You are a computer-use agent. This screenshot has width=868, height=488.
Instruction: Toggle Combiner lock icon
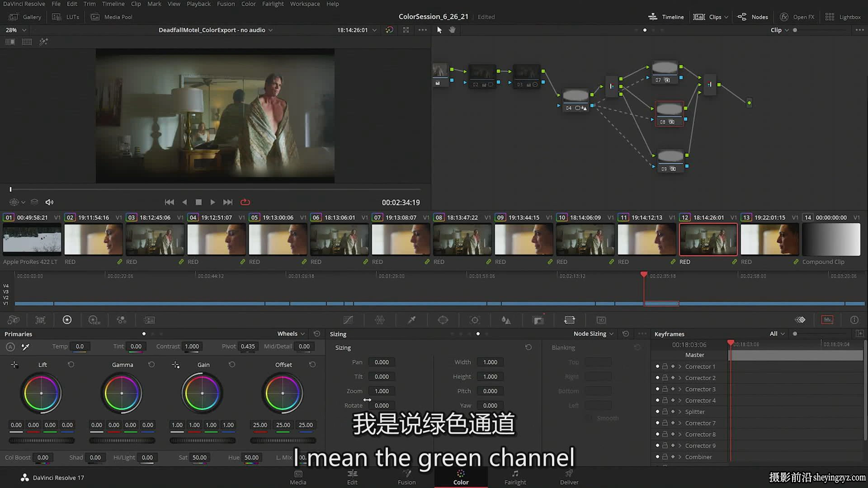(x=665, y=457)
